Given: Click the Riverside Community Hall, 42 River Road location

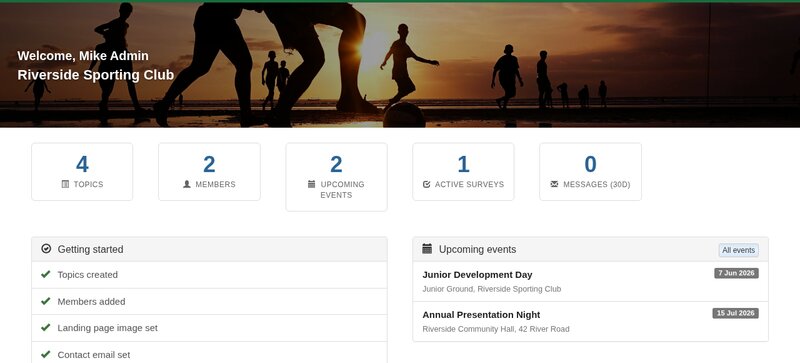Looking at the screenshot, I should [495, 329].
